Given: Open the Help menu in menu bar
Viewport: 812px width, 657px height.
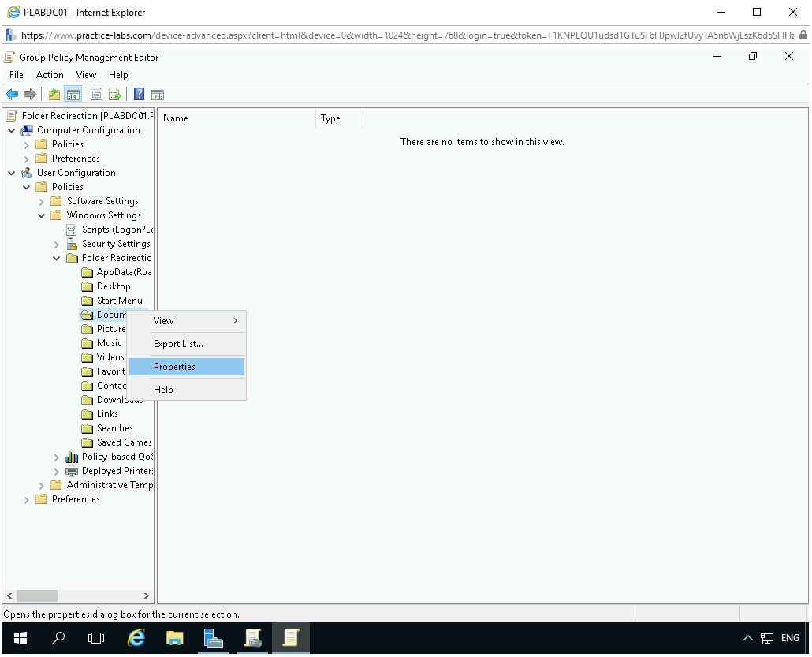Looking at the screenshot, I should coord(118,75).
